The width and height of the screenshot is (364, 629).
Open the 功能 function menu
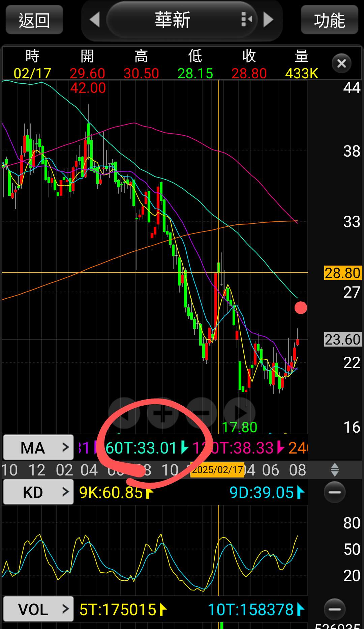click(x=329, y=20)
